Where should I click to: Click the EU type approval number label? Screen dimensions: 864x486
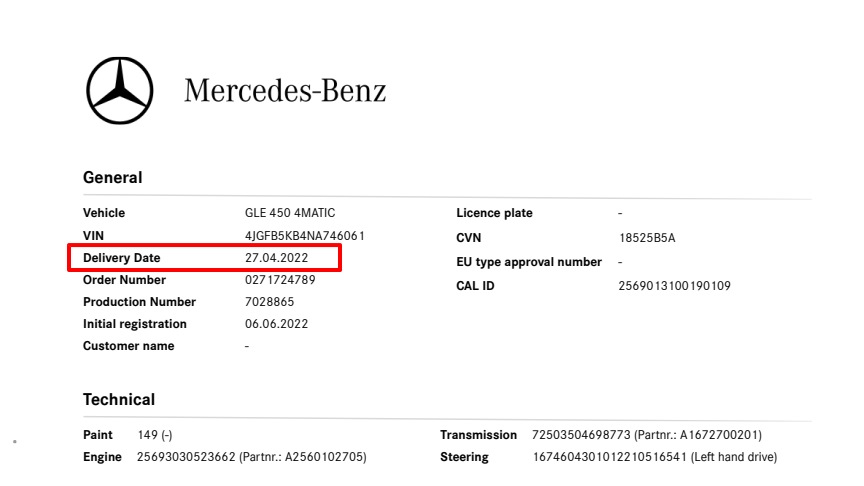click(529, 262)
